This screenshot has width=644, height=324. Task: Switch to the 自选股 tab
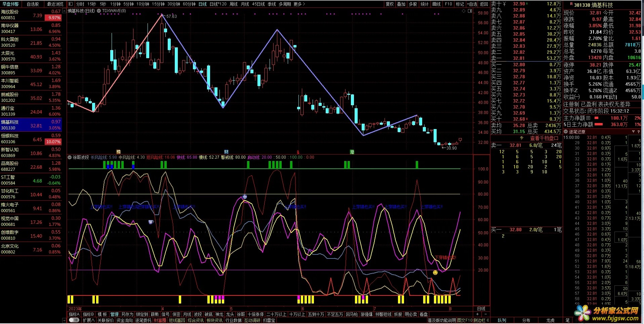(33, 4)
